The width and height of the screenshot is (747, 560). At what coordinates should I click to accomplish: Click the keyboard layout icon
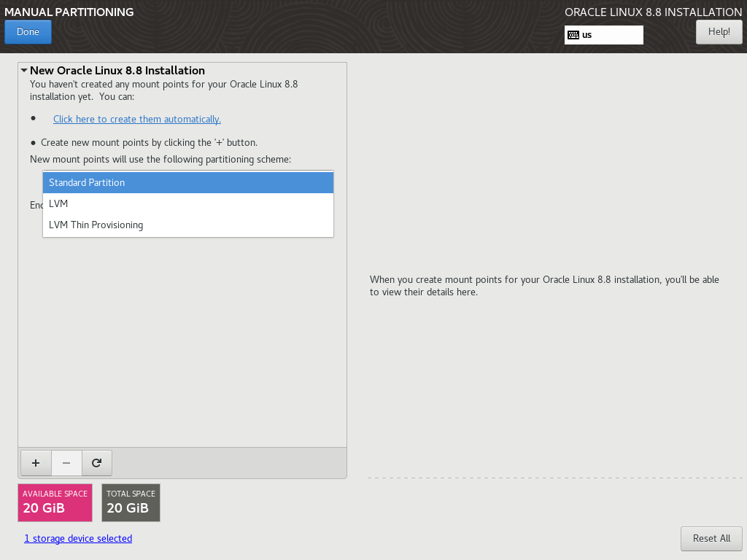tap(573, 35)
